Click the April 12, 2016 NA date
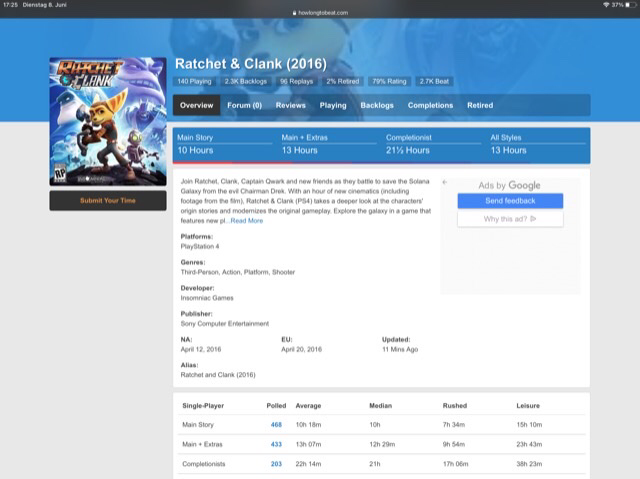Viewport: 640px width, 479px height. click(201, 349)
